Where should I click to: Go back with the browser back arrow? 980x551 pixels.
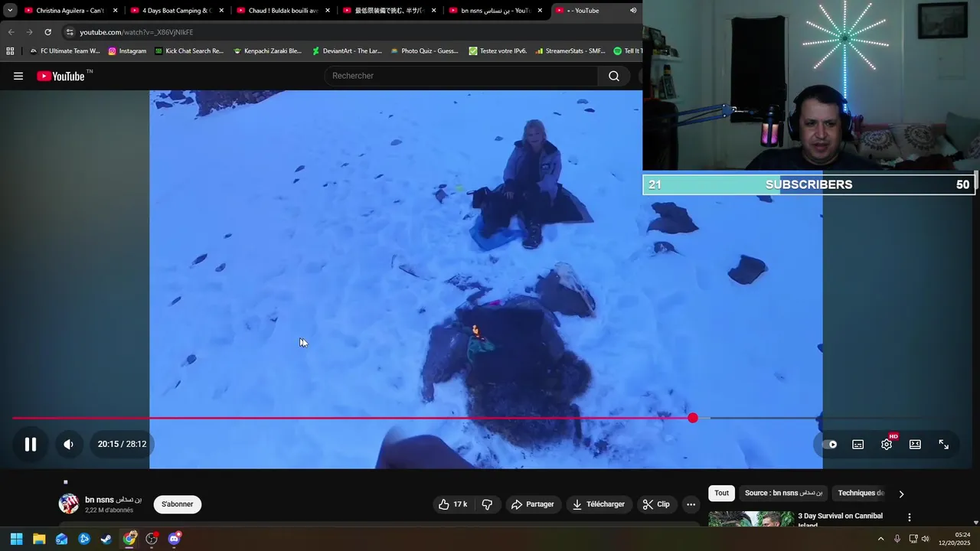[11, 32]
